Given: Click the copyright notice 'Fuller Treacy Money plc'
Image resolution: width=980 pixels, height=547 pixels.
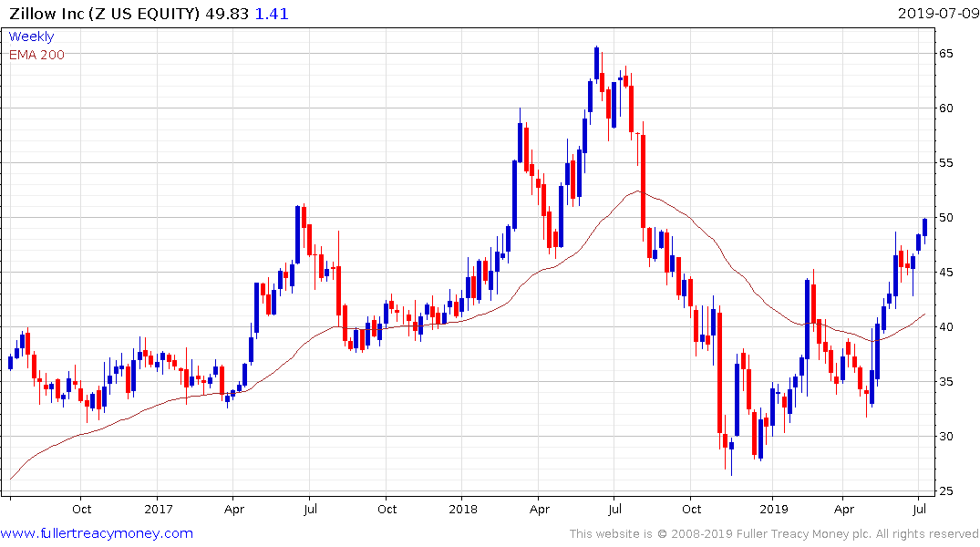Looking at the screenshot, I should pos(804,534).
